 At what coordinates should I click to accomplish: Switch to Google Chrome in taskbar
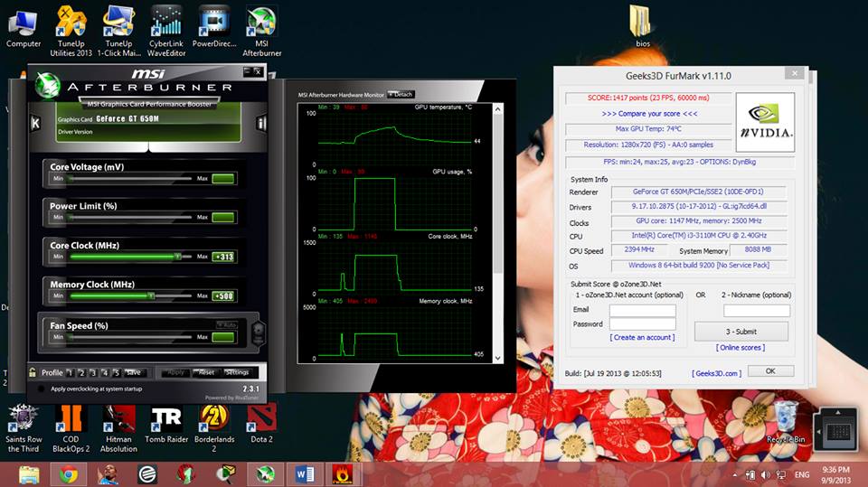point(68,475)
